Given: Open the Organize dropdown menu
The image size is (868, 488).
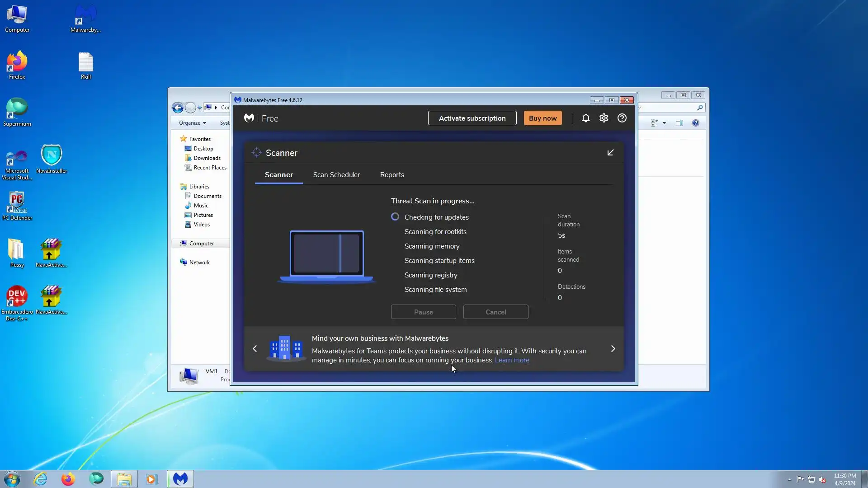Looking at the screenshot, I should coord(192,123).
